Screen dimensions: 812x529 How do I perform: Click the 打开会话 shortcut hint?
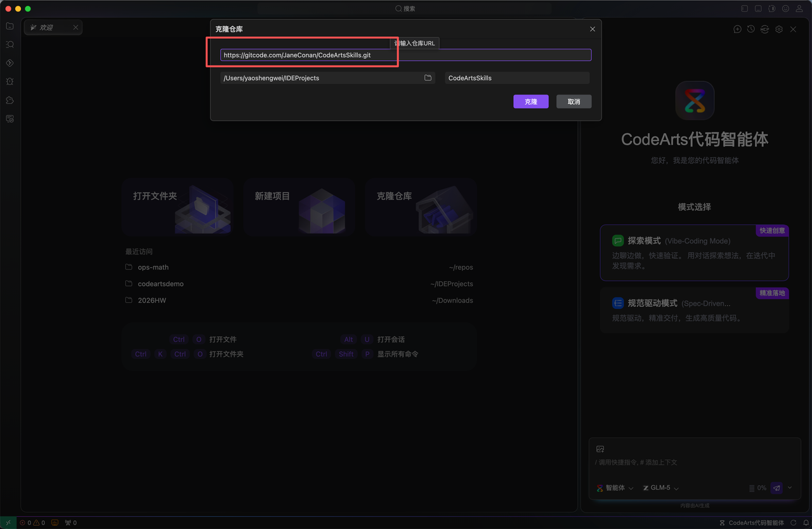(x=391, y=339)
